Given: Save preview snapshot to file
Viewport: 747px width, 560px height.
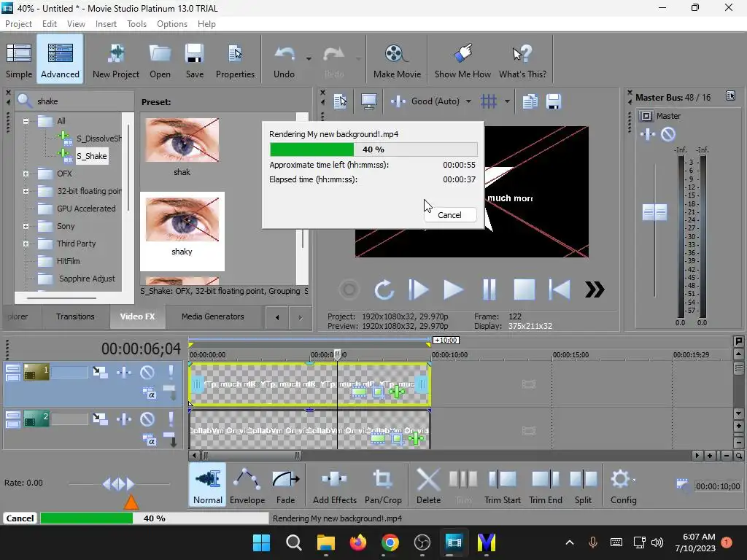Looking at the screenshot, I should 554,101.
